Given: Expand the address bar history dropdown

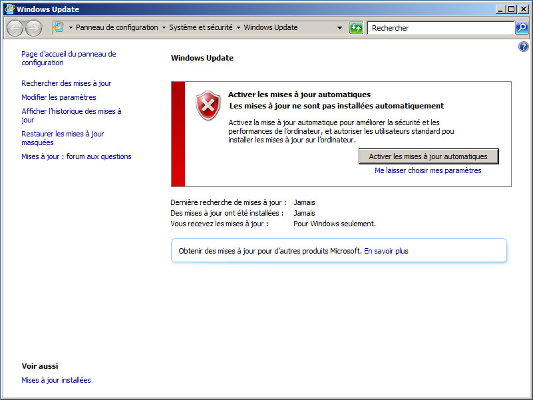Looking at the screenshot, I should pos(339,28).
